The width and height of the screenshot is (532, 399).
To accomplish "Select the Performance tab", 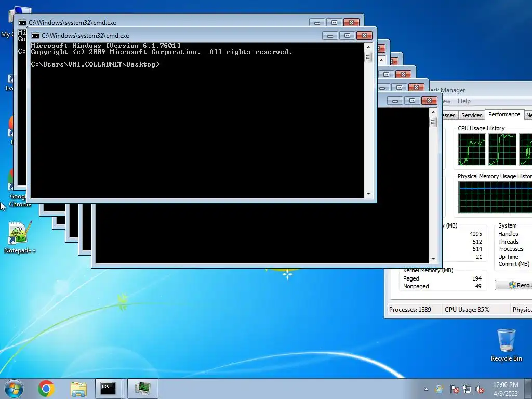I will [x=504, y=114].
